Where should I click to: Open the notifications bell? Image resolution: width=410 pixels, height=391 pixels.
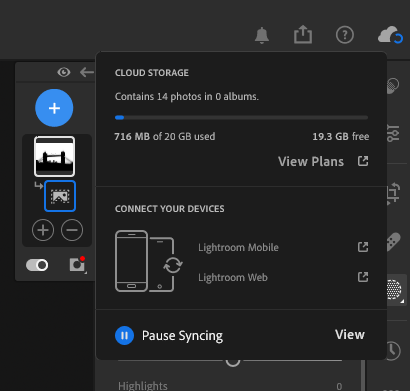click(262, 35)
